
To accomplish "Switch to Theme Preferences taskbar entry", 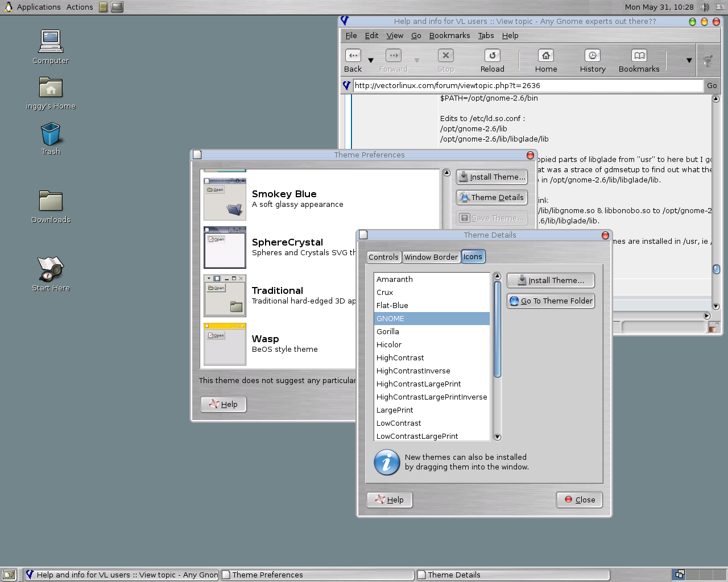I will (317, 575).
